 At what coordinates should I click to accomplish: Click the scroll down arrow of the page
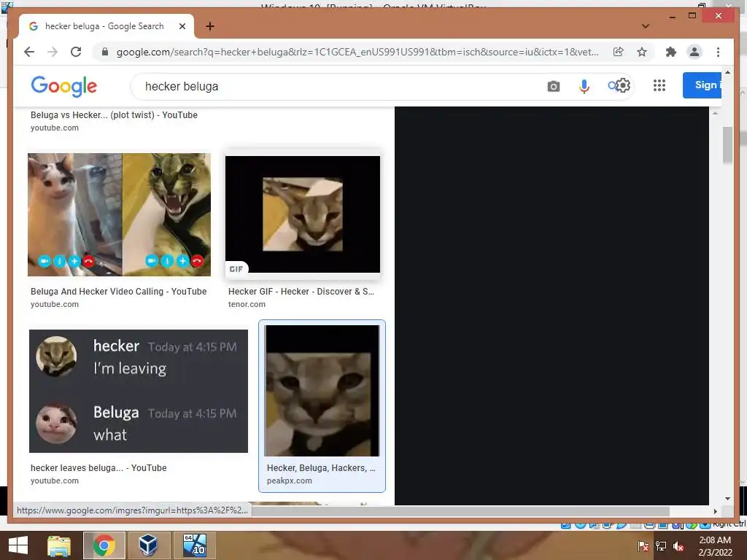(727, 499)
